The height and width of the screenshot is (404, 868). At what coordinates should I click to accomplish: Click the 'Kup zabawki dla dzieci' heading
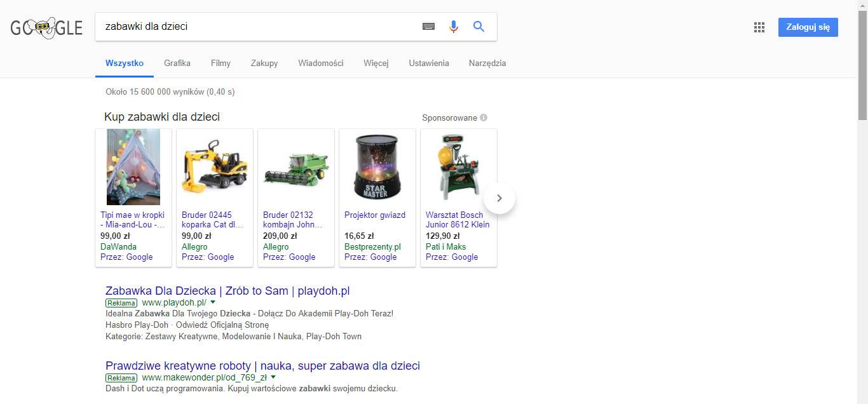coord(162,117)
